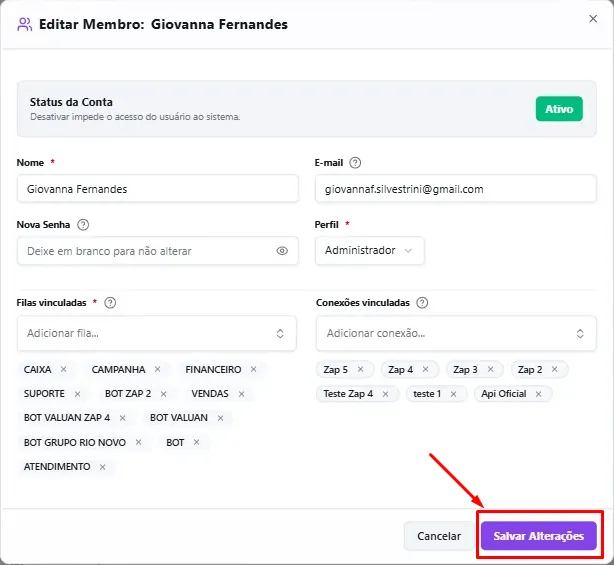
Task: Click the Cancelar button
Action: [x=439, y=536]
